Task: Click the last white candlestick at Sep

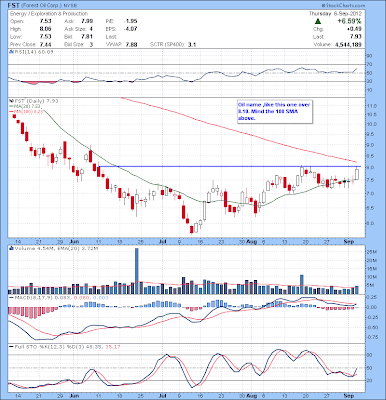Action: pos(357,174)
